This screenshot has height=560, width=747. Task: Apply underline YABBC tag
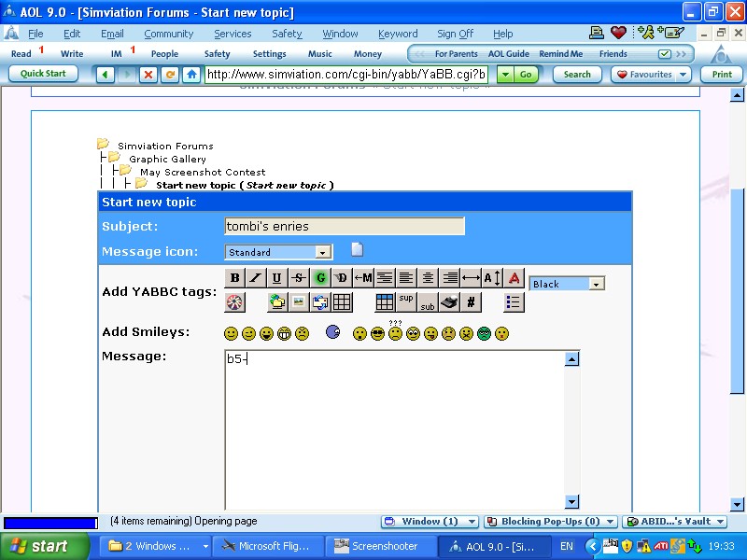276,277
